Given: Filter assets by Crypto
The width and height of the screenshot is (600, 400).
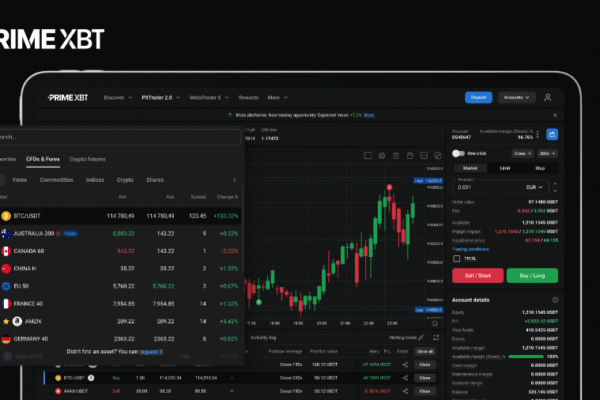Looking at the screenshot, I should click(x=125, y=180).
